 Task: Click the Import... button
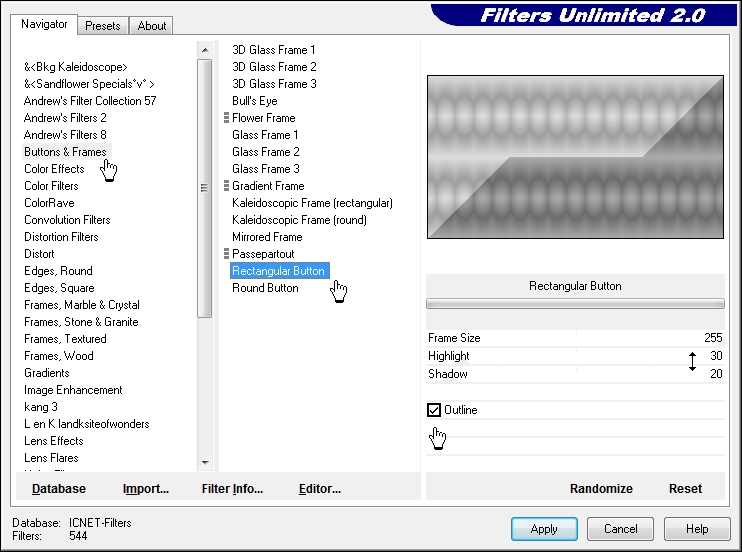146,489
